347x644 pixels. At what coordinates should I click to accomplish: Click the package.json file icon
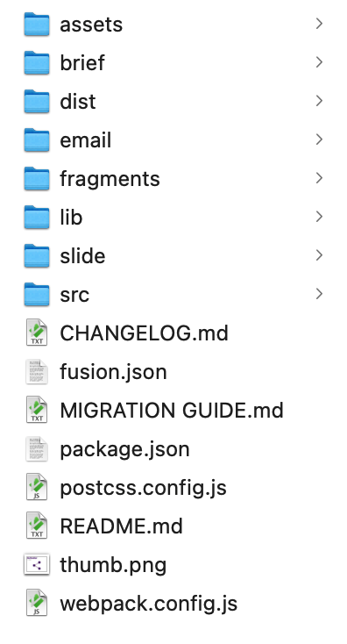point(37,448)
